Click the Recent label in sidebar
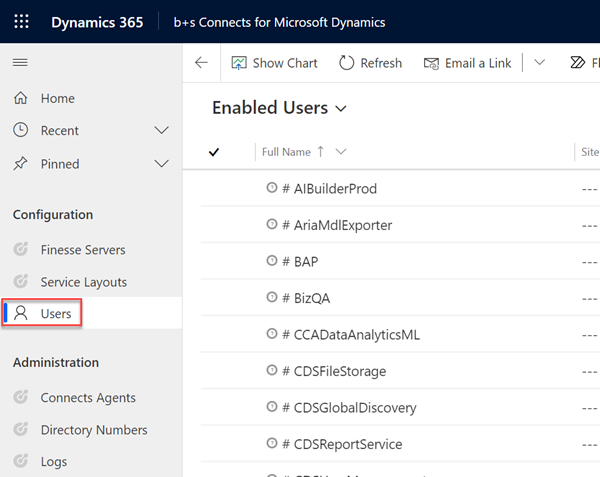Image resolution: width=600 pixels, height=477 pixels. click(60, 130)
